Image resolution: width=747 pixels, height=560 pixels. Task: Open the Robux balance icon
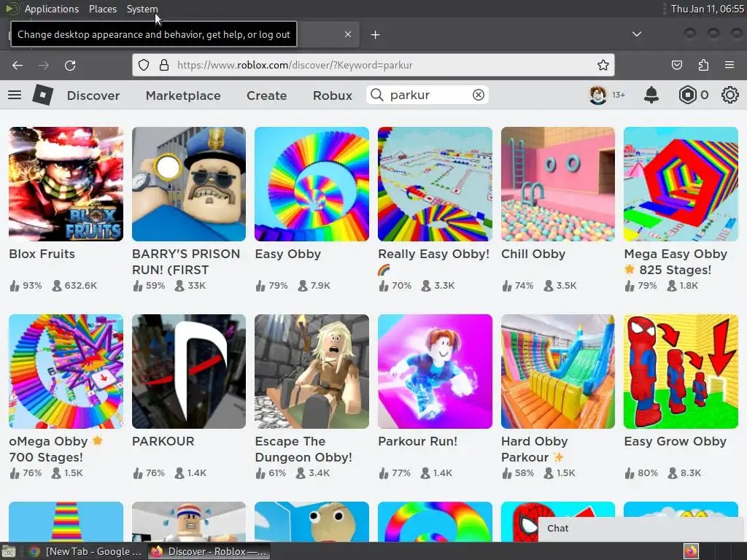coord(687,95)
